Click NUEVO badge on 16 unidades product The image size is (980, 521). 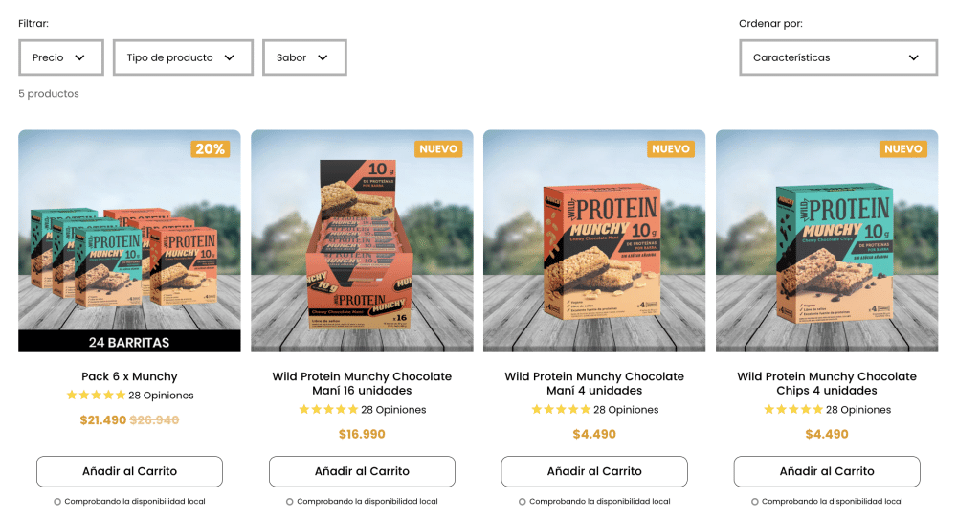point(438,148)
